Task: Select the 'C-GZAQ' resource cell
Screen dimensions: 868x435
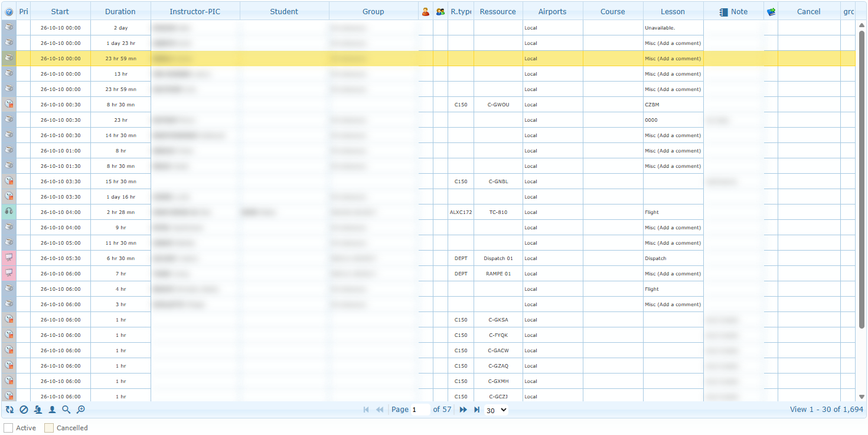Action: click(498, 366)
